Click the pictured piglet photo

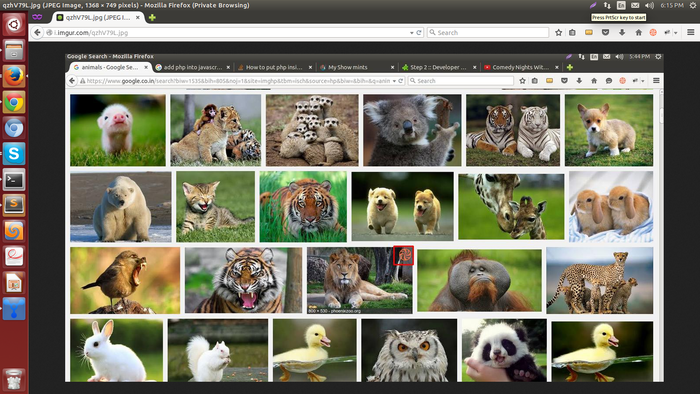coord(117,130)
